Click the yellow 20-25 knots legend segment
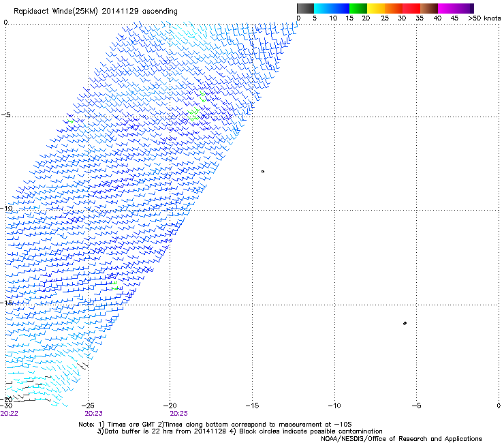Screen dimensions: 504x443 click(376, 8)
